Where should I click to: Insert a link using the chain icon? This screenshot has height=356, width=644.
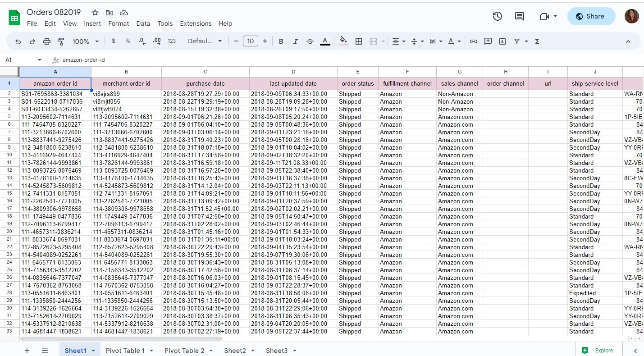pos(474,41)
